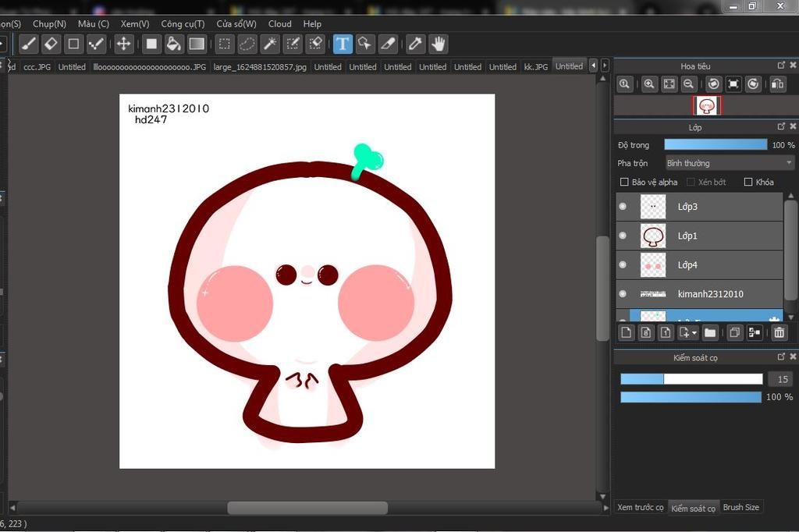Add a new blank layer
The height and width of the screenshot is (532, 799).
click(x=627, y=333)
